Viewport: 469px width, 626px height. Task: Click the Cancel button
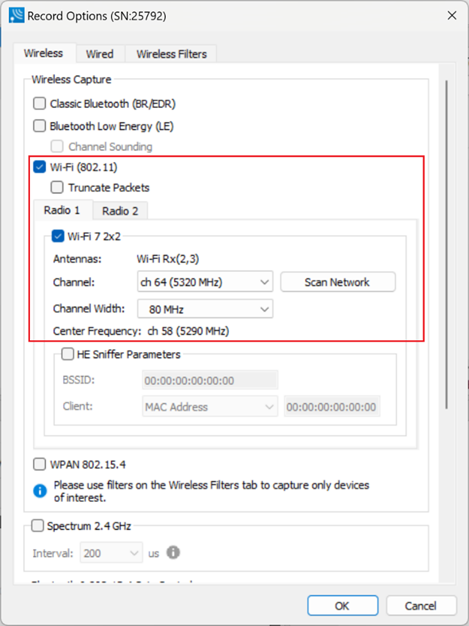pos(421,606)
